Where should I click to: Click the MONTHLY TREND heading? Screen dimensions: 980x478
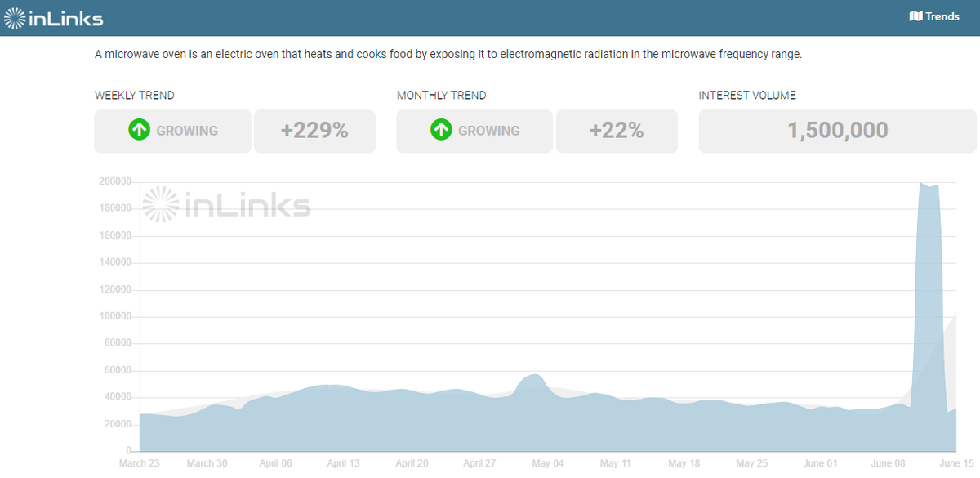441,96
